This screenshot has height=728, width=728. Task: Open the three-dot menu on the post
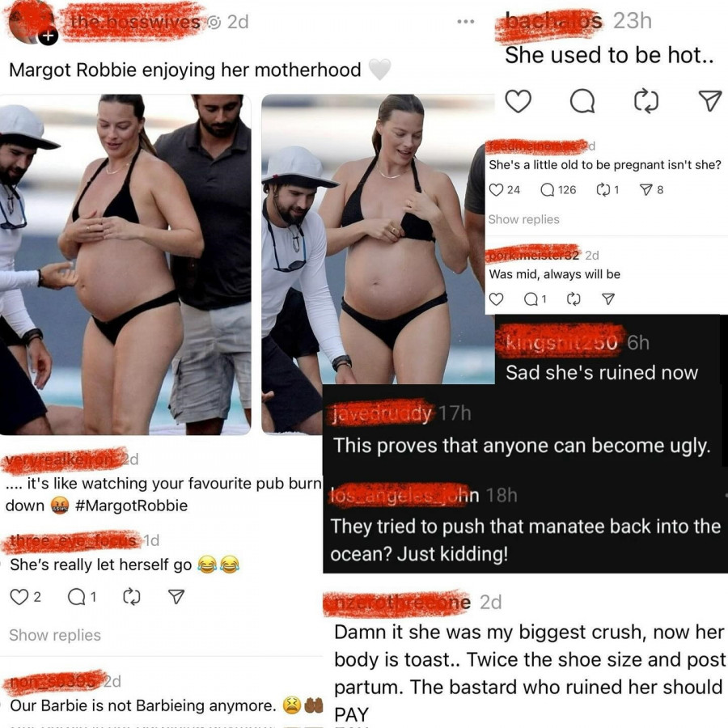coord(465,21)
